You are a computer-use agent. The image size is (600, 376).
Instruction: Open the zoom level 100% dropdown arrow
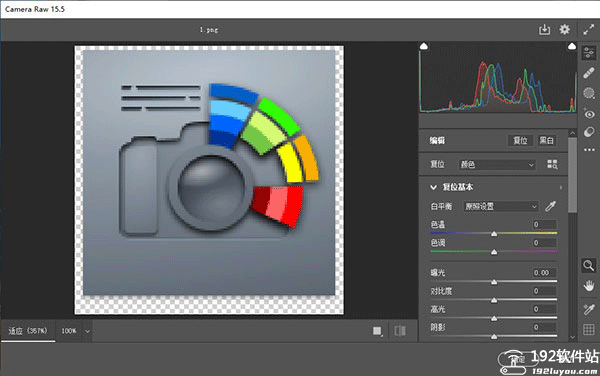pyautogui.click(x=88, y=331)
